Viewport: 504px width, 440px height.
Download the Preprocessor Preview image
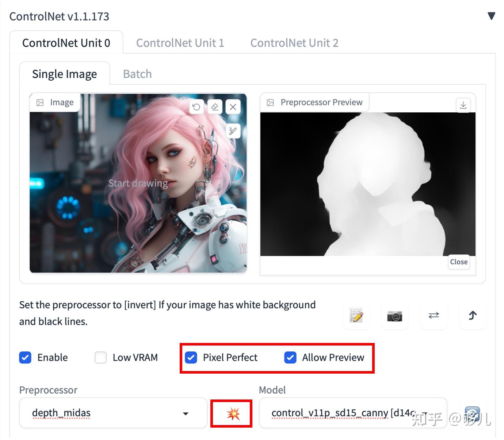463,105
